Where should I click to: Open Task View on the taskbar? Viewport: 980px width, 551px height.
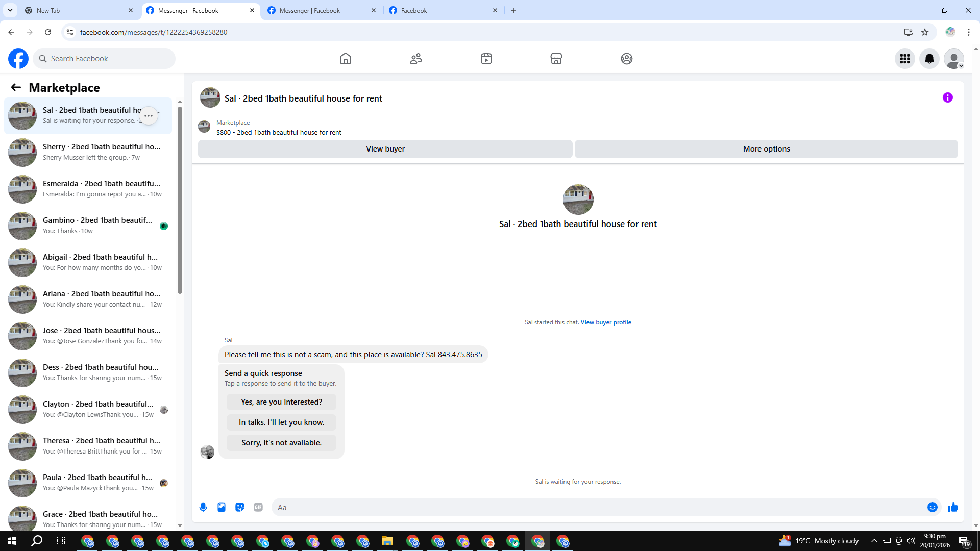pyautogui.click(x=61, y=541)
